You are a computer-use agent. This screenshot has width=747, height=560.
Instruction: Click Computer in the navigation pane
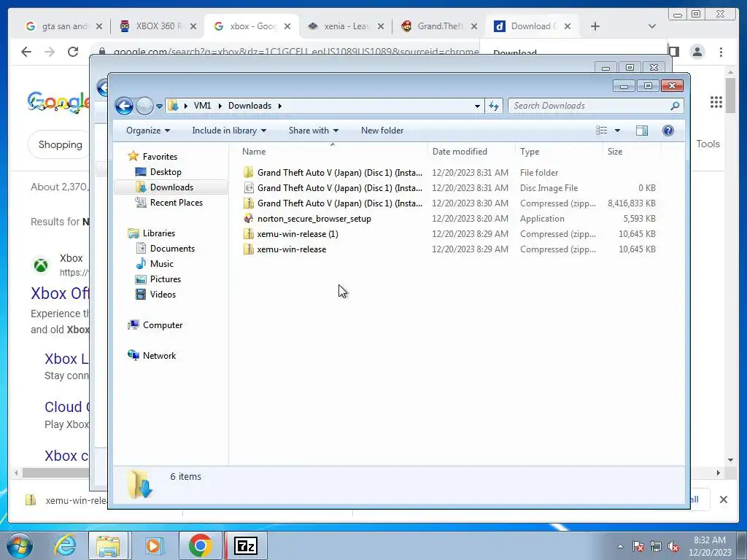click(155, 324)
